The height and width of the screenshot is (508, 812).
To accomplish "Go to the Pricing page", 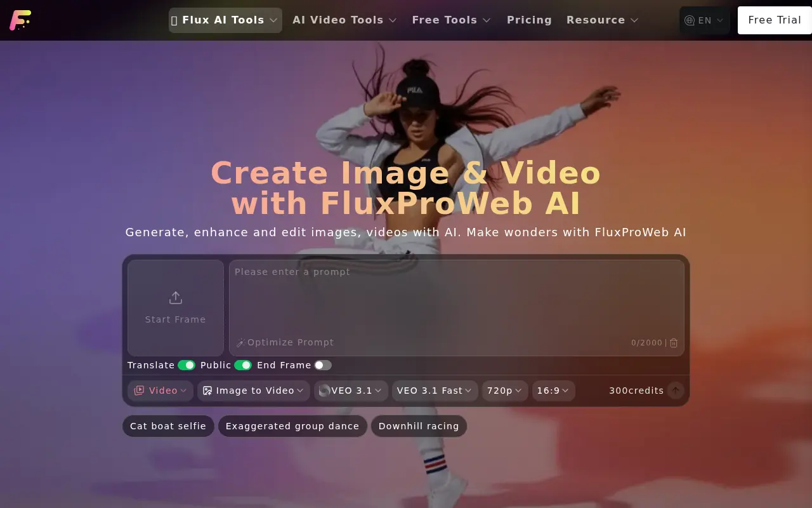I will 529,20.
